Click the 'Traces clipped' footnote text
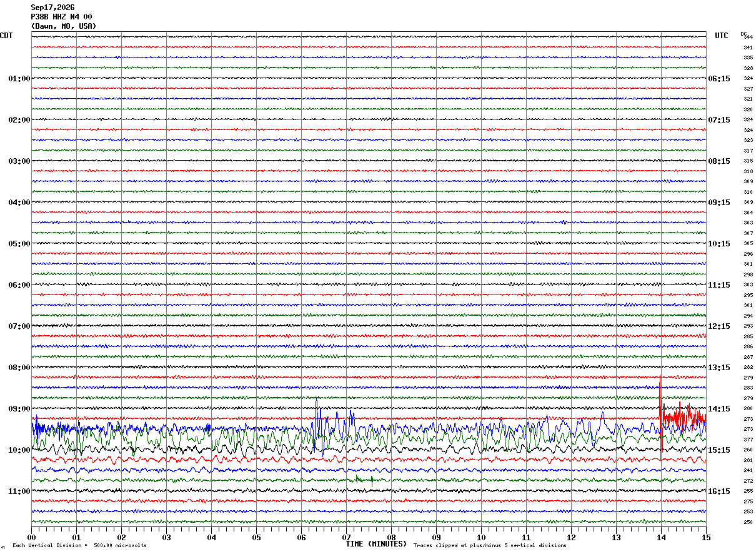The image size is (756, 554). (x=490, y=545)
